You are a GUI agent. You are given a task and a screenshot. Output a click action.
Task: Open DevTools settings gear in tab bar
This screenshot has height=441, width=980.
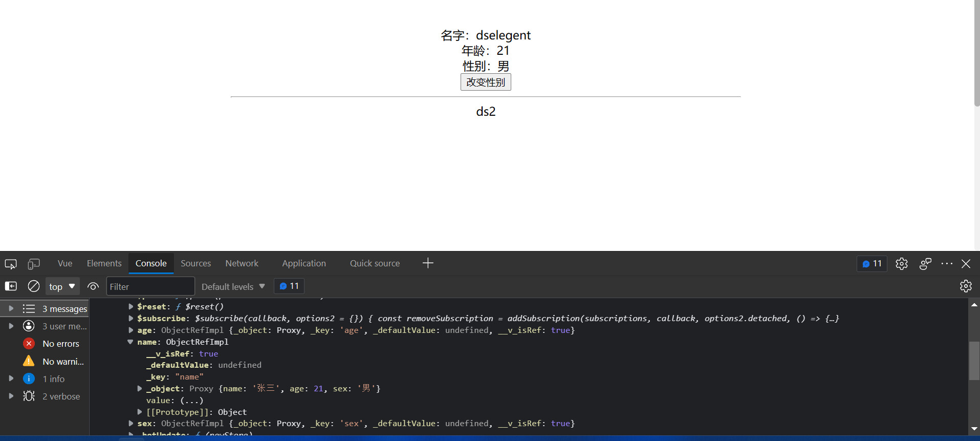[x=902, y=264]
